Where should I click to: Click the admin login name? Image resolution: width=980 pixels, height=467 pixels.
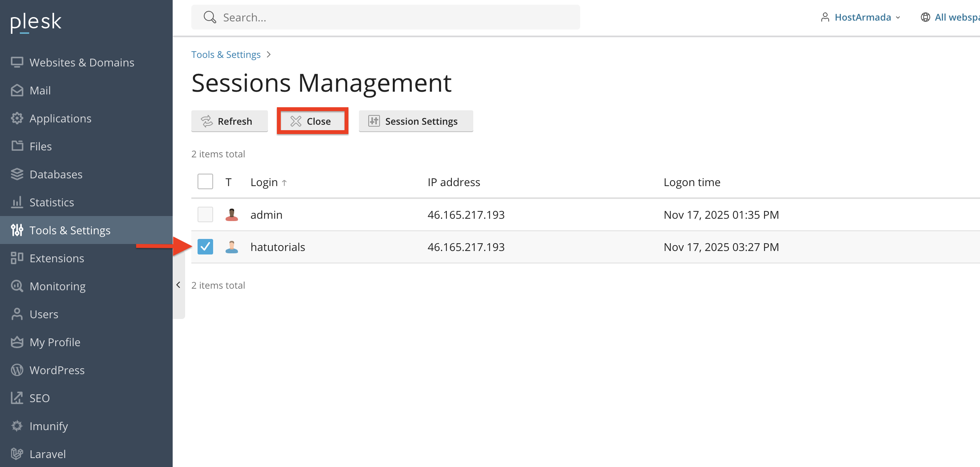(x=266, y=215)
